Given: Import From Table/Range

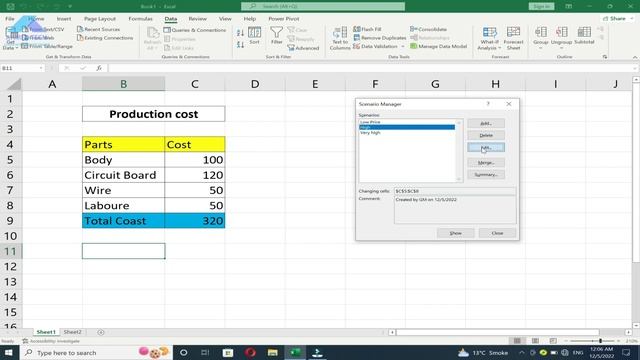Looking at the screenshot, I should coord(47,46).
